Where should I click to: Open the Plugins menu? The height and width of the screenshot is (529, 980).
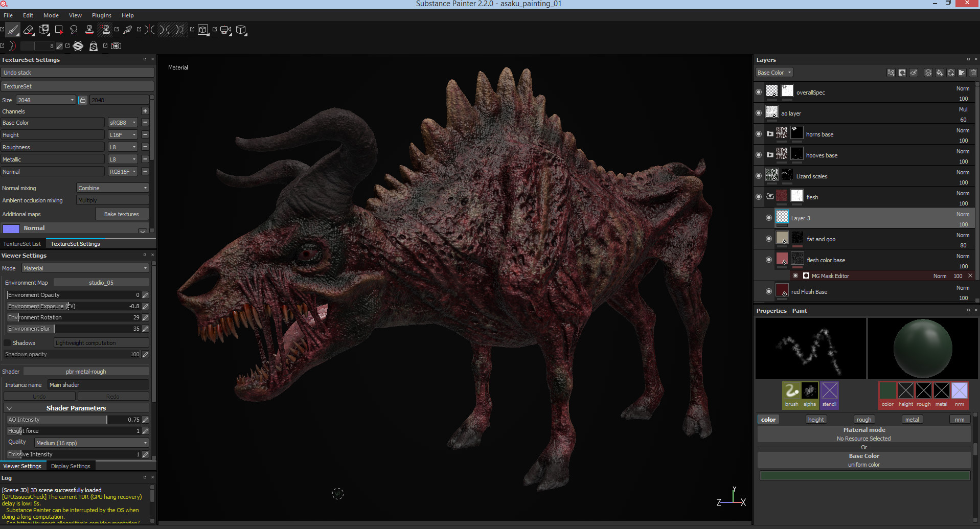[101, 15]
